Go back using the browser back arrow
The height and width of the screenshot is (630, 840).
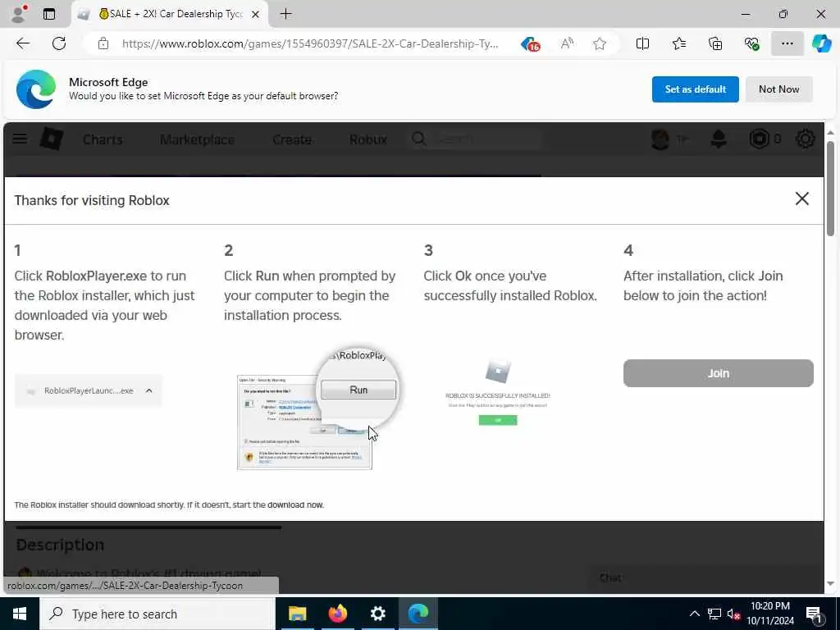pos(23,43)
